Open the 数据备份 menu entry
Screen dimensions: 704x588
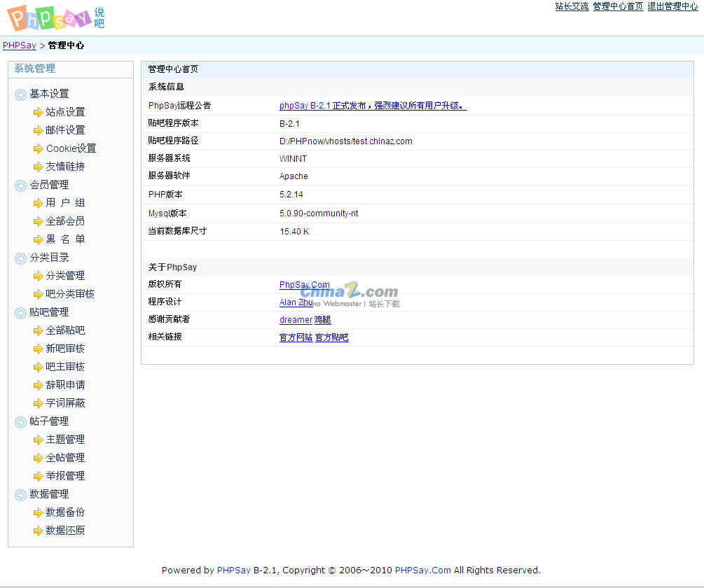65,512
